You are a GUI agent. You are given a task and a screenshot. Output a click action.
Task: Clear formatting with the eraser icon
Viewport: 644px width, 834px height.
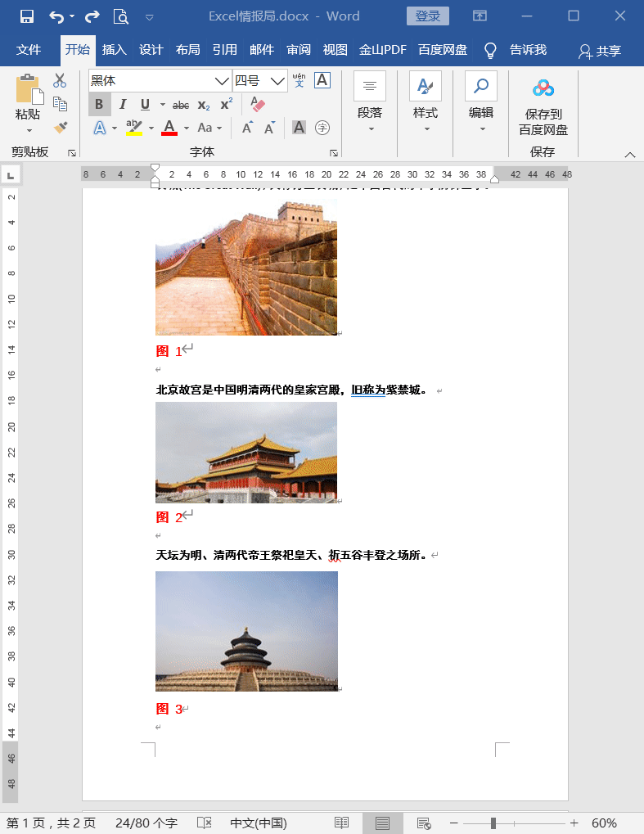pos(258,104)
